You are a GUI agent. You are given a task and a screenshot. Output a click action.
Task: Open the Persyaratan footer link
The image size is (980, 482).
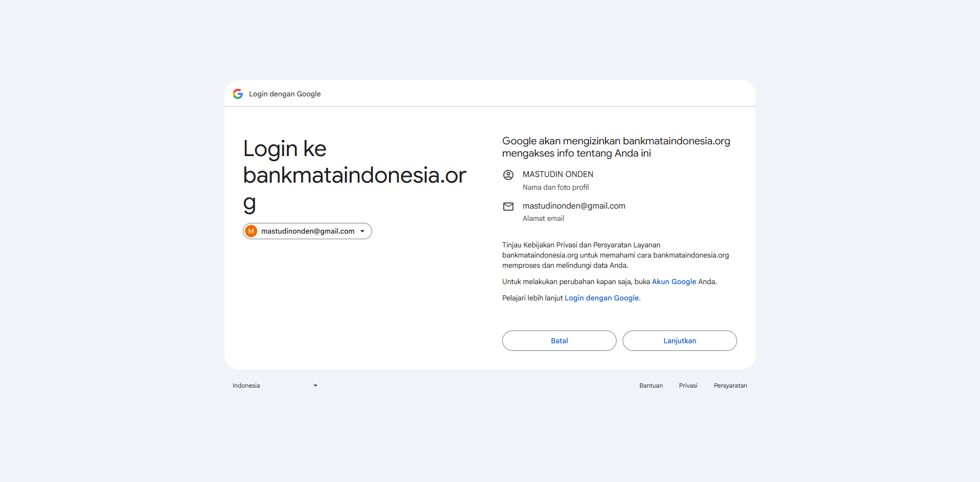point(730,386)
